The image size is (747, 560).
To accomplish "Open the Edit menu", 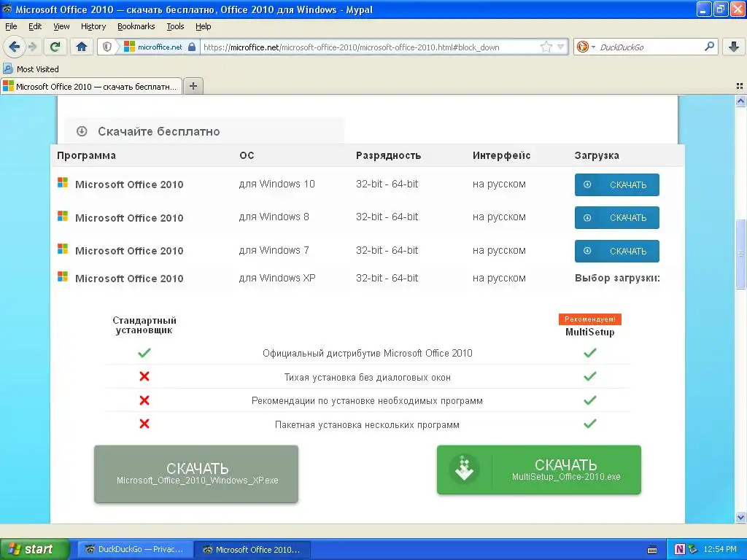I will tap(35, 26).
